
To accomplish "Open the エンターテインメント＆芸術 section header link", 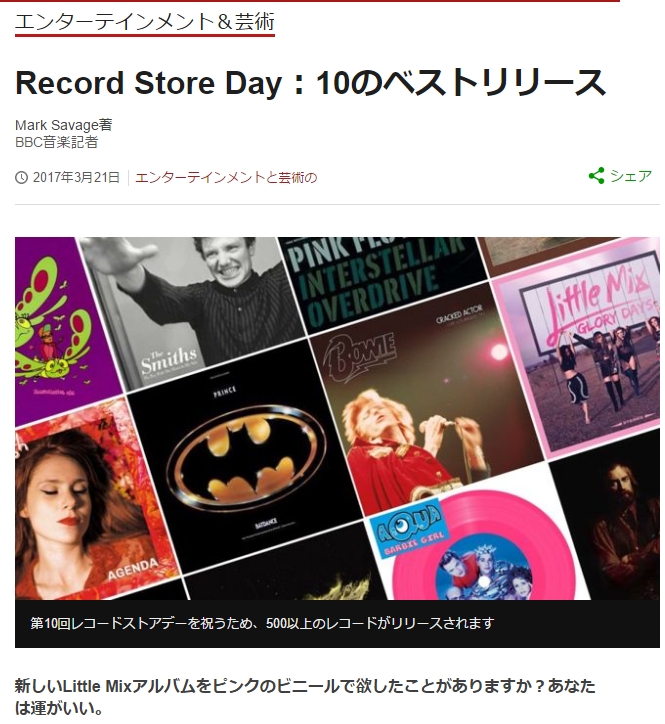I will point(145,22).
